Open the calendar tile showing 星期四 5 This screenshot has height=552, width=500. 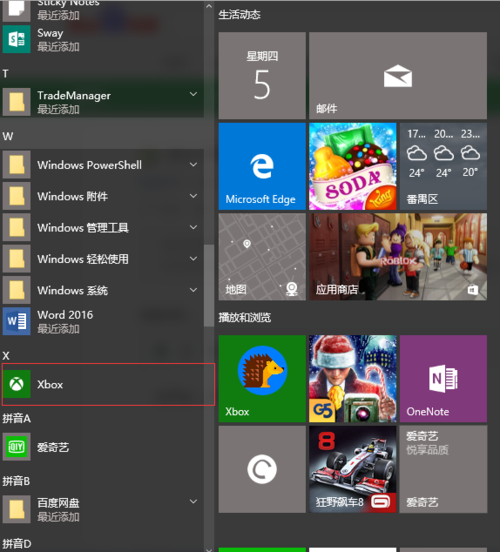tap(262, 76)
